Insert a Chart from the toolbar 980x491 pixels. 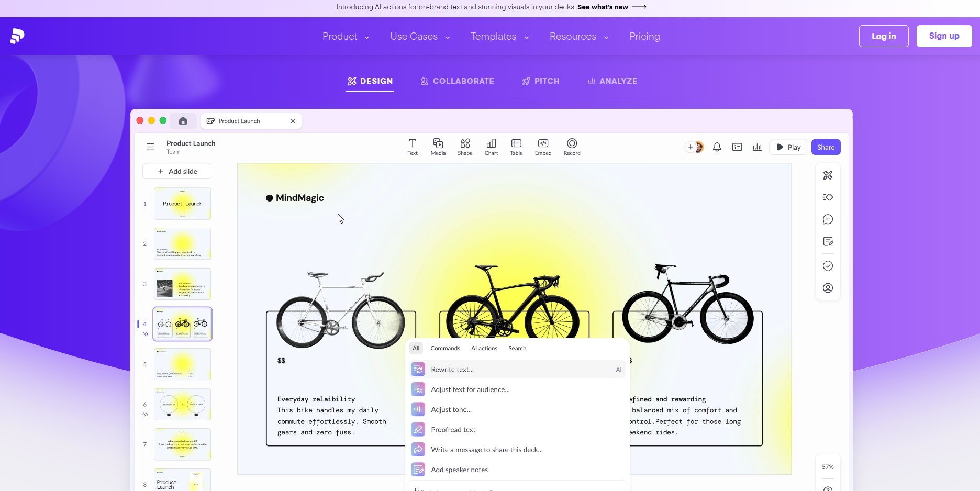coord(491,147)
